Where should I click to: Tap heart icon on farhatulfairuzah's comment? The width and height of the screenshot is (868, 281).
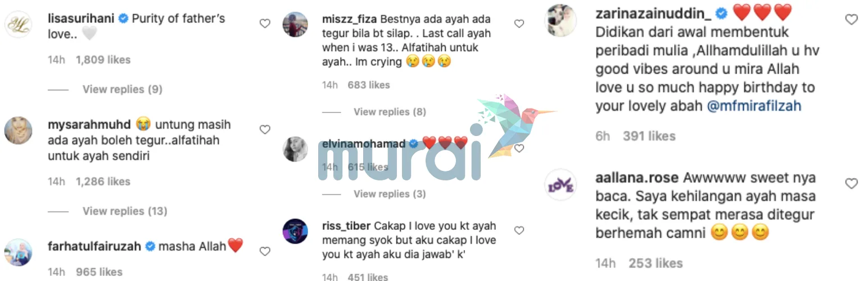pyautogui.click(x=265, y=251)
